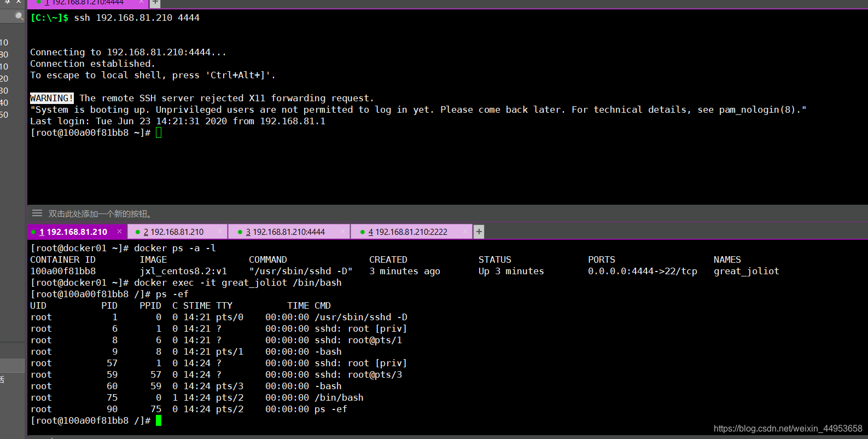Click 'great_joliot' under the NAMES column
Screen dimensions: 868x439
pos(747,271)
